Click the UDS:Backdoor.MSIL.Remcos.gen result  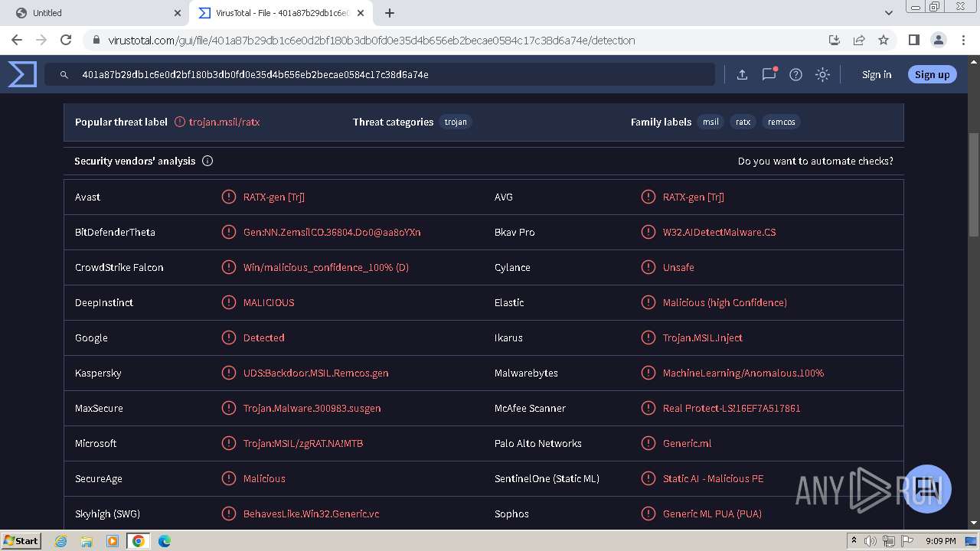[315, 373]
